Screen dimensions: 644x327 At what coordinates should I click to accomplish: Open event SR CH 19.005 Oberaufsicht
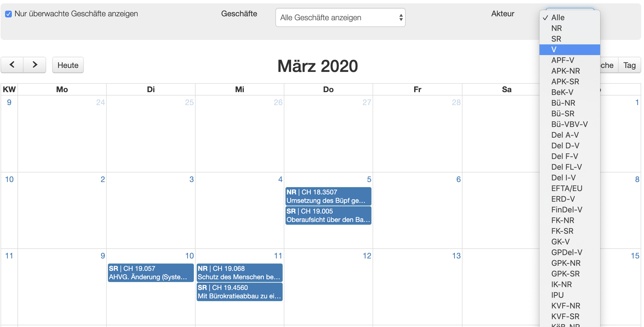click(x=328, y=215)
